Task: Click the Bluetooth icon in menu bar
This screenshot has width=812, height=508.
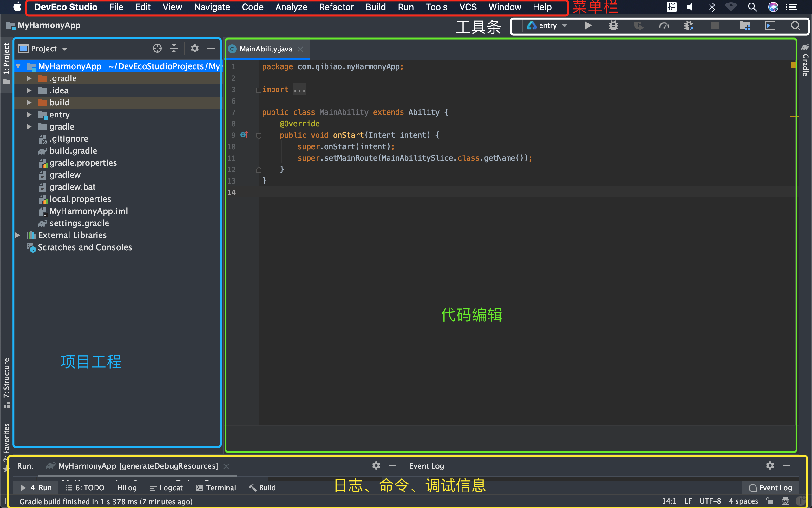Action: [712, 7]
